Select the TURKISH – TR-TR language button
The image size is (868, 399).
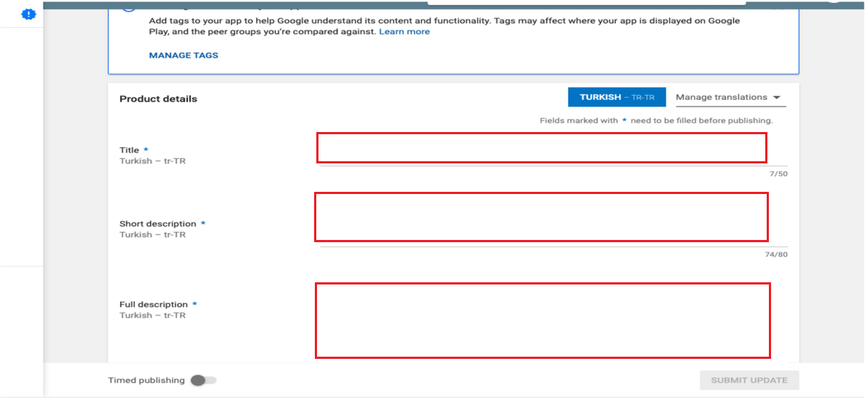(x=617, y=97)
